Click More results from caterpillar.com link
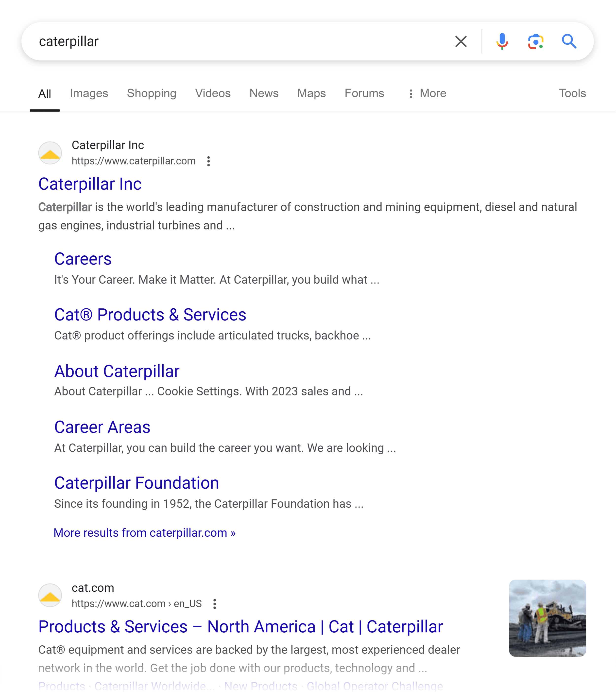This screenshot has height=692, width=616. [145, 533]
